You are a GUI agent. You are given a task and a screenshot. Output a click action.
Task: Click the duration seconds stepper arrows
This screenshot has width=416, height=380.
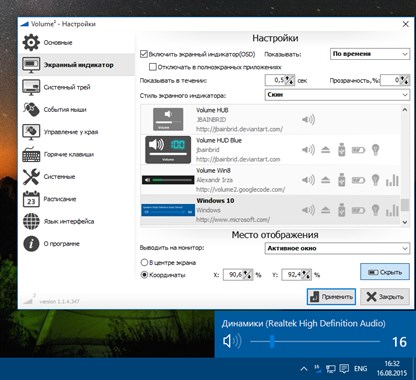tap(290, 80)
